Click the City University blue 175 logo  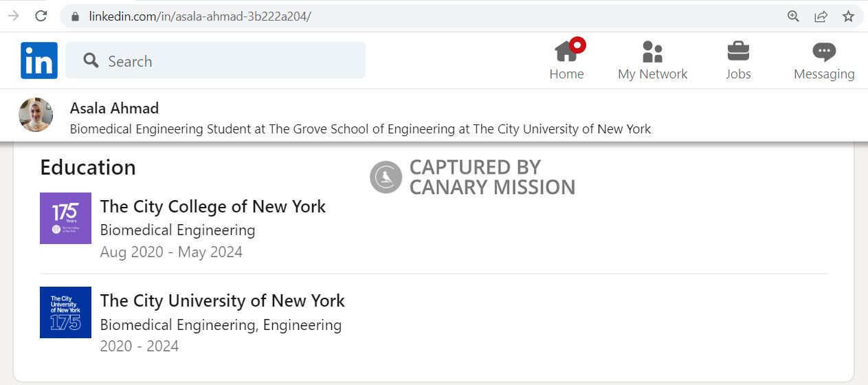coord(65,312)
